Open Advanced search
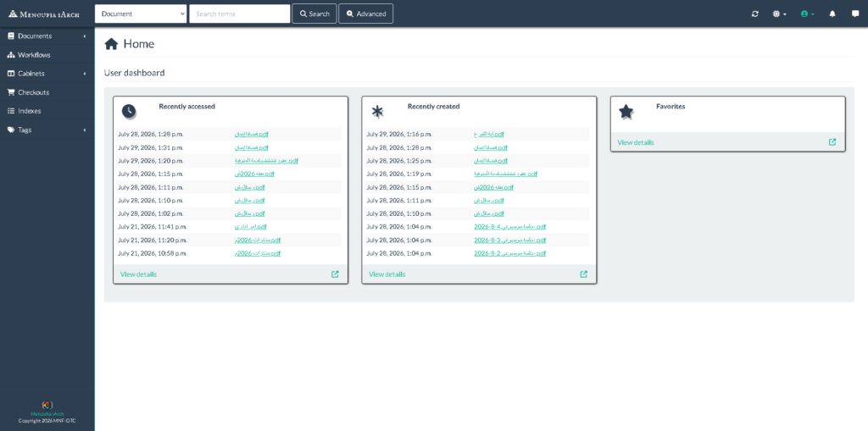This screenshot has width=868, height=431. pyautogui.click(x=366, y=14)
